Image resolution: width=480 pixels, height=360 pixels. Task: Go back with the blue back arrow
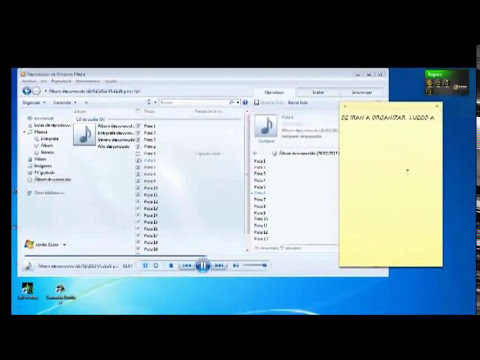click(27, 91)
